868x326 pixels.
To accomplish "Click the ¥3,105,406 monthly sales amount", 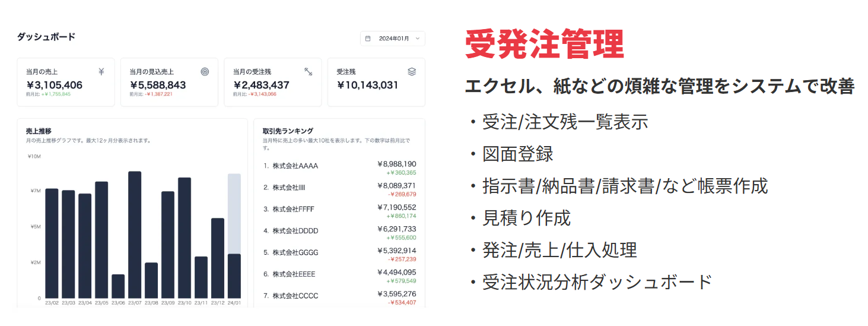I will click(x=54, y=85).
